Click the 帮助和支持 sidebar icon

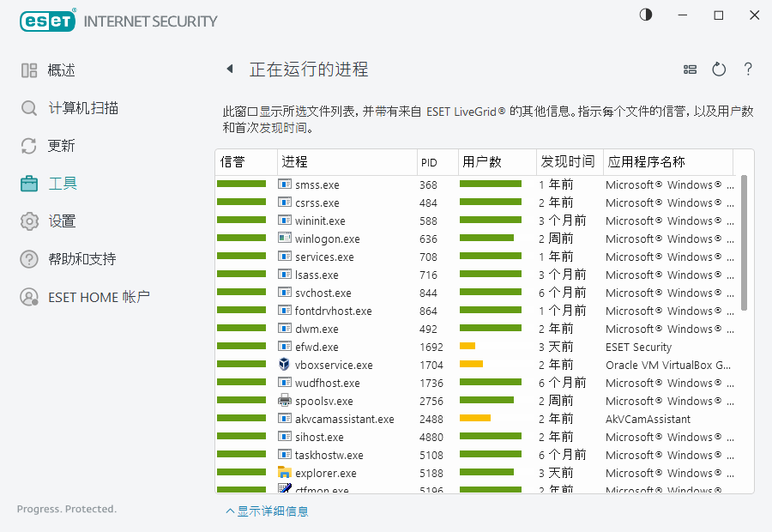(29, 259)
